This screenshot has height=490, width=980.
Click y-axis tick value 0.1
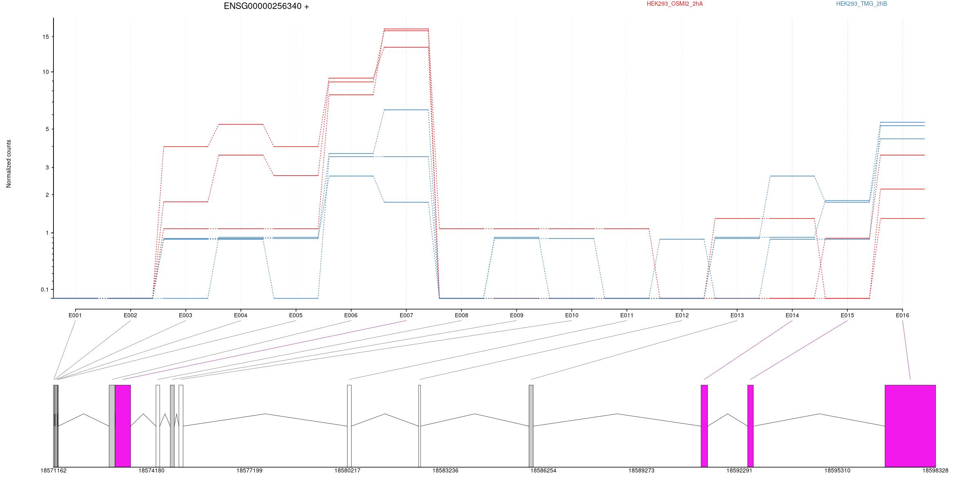pos(45,290)
